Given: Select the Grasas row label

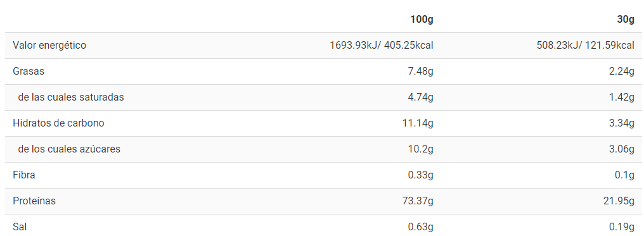Looking at the screenshot, I should click(29, 71).
